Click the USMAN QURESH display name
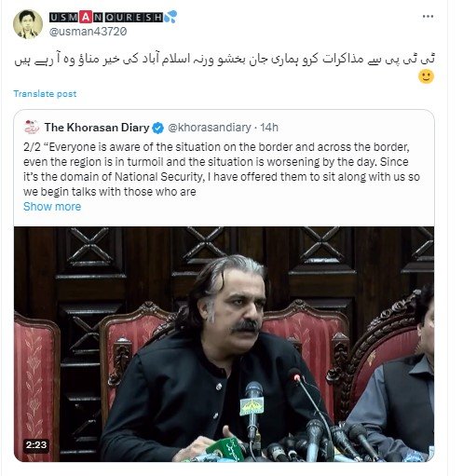This screenshot has width=463, height=476. point(105,17)
